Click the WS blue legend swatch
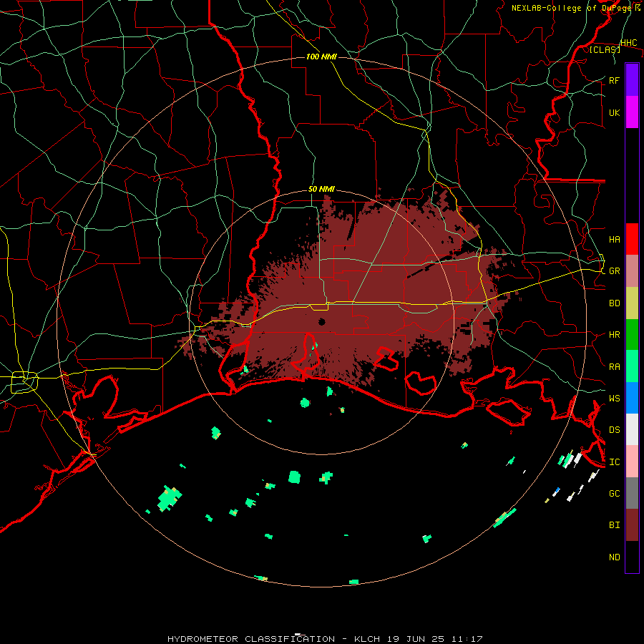644x644 pixels. 632,398
